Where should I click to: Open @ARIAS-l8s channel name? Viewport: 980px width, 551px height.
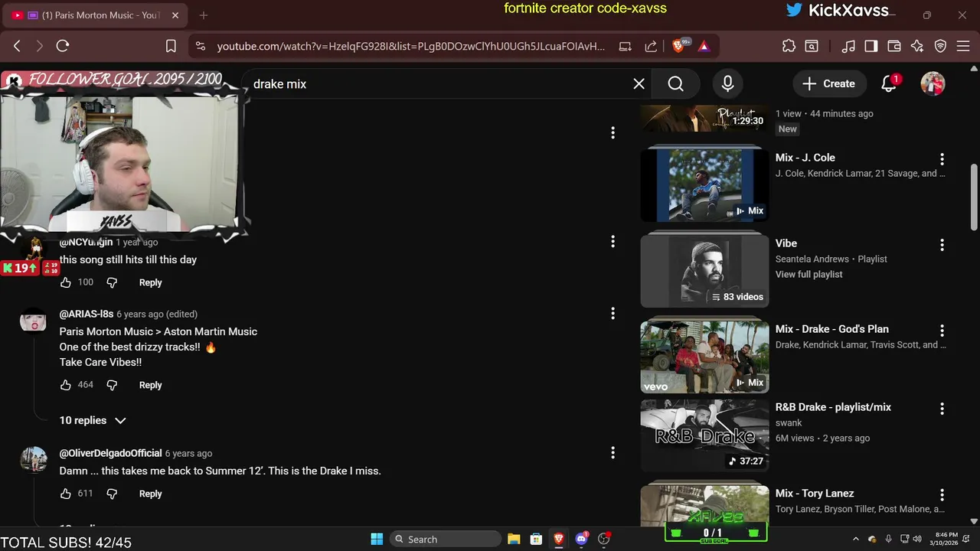tap(87, 314)
